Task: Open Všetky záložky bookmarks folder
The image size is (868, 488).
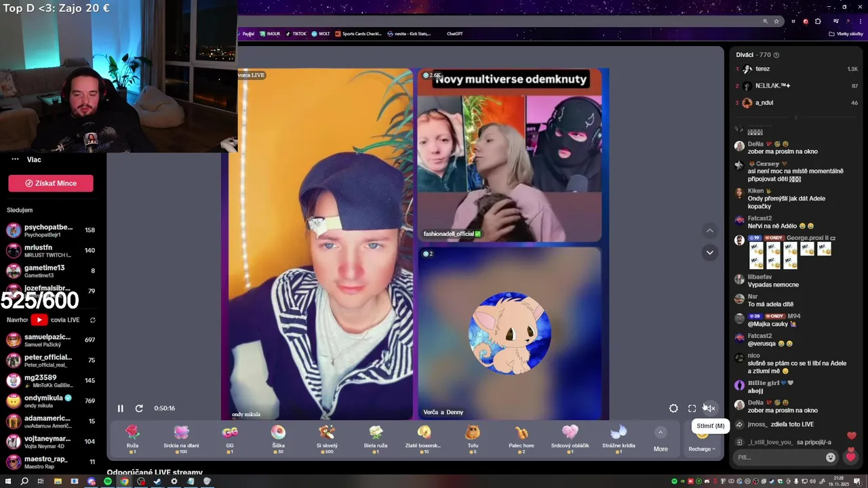Action: tap(847, 33)
